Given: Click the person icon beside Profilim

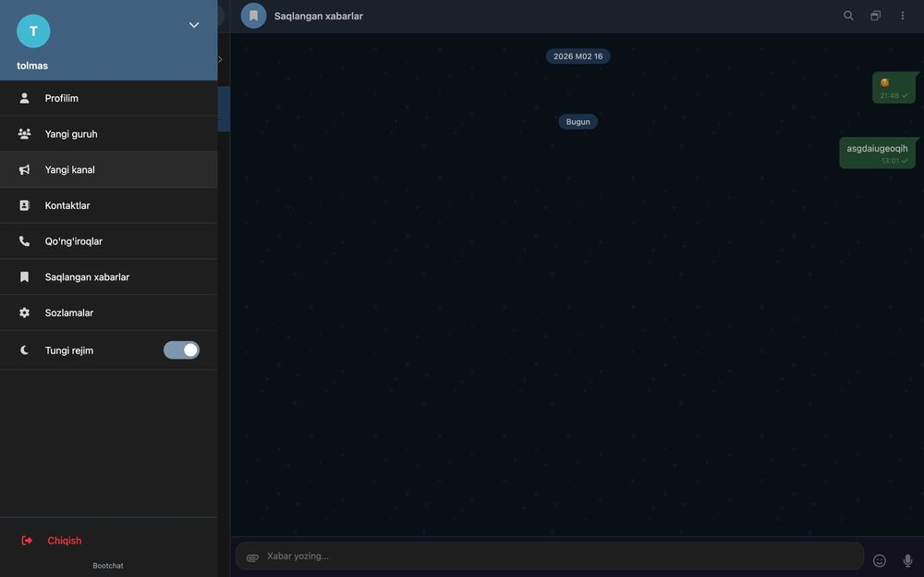Looking at the screenshot, I should coord(24,98).
